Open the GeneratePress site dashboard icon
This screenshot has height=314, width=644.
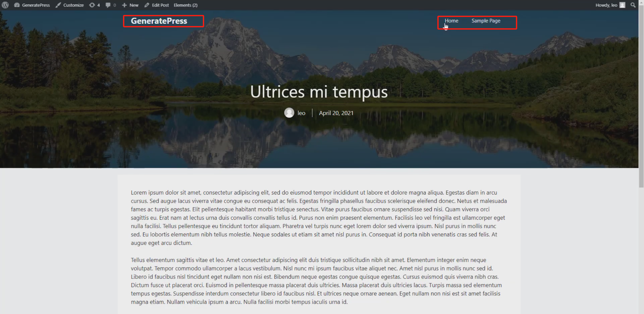click(17, 5)
